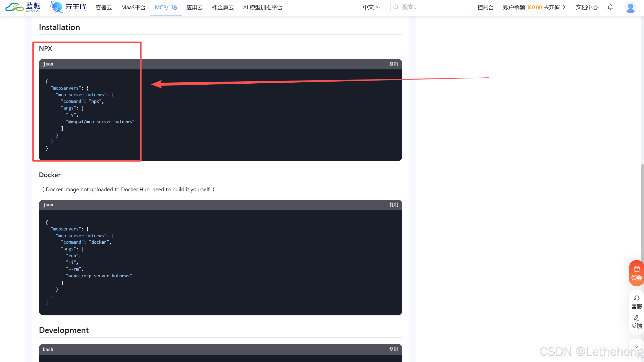Click the user avatar icon
644x362 pixels.
coord(630,8)
